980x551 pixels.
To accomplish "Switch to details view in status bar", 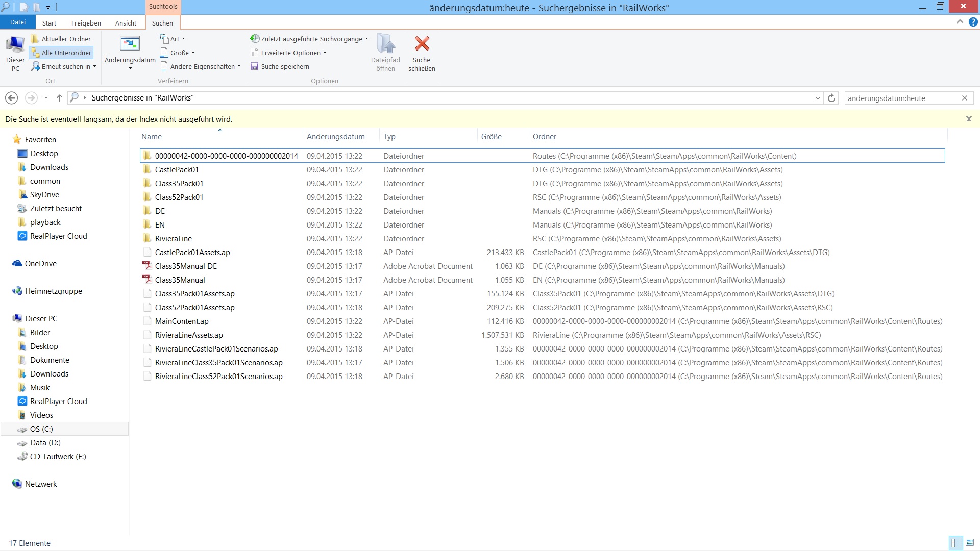I will coord(955,543).
